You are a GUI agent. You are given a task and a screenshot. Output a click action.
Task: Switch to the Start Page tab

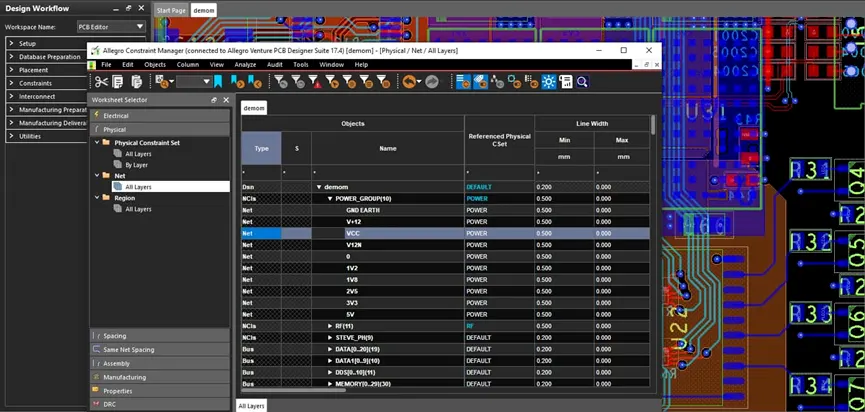(171, 9)
